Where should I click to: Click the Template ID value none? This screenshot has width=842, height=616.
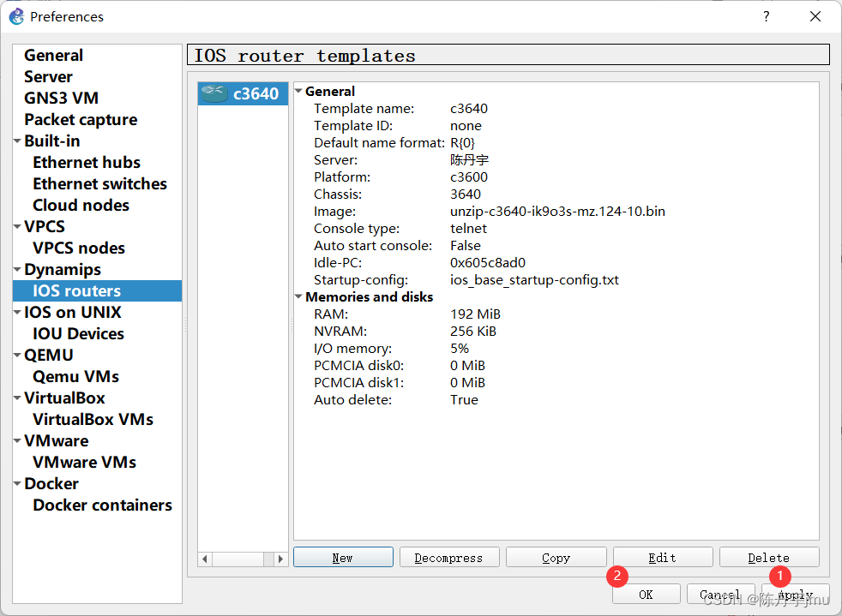click(466, 126)
